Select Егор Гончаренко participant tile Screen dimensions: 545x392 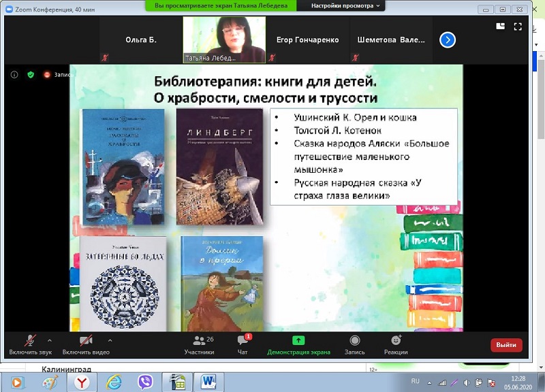pyautogui.click(x=308, y=39)
